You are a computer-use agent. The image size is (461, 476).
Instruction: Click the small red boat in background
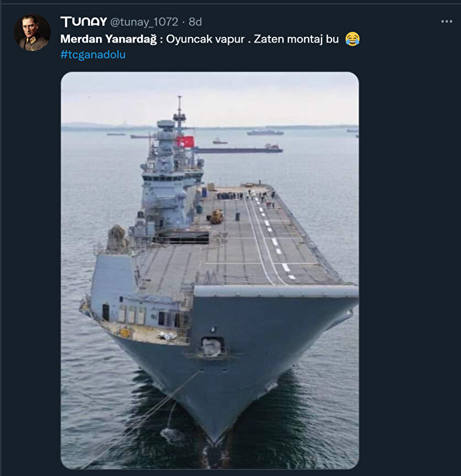pyautogui.click(x=219, y=141)
